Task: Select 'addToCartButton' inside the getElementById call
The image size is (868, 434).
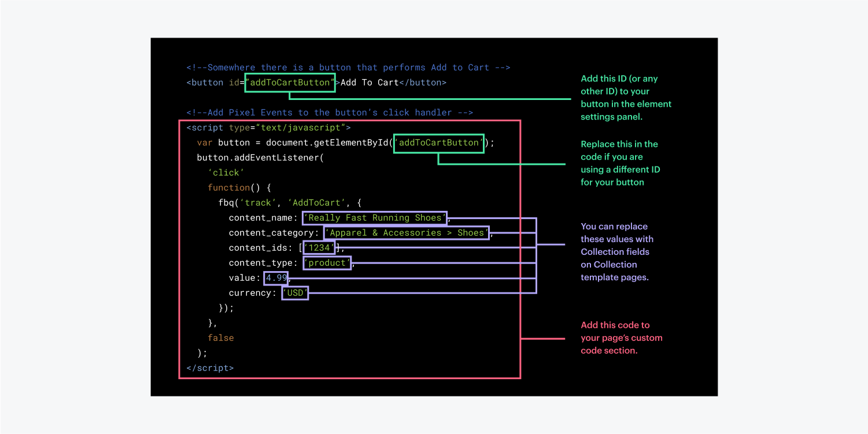Action: pos(439,143)
